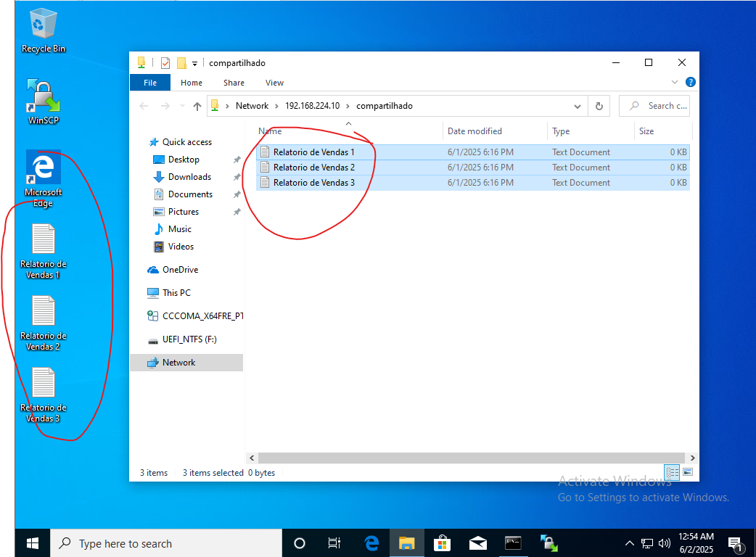Navigate to 192.168.224.10 in breadcrumb

pos(312,106)
